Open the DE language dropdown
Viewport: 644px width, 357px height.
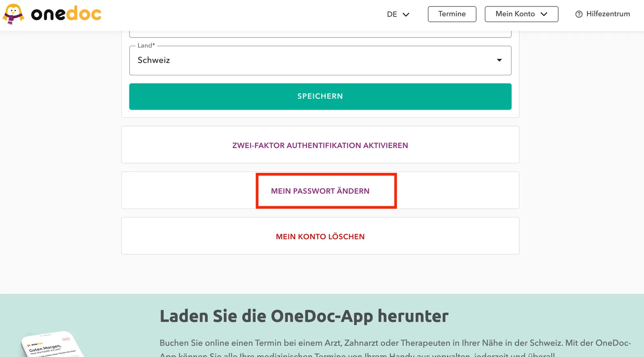click(x=398, y=14)
